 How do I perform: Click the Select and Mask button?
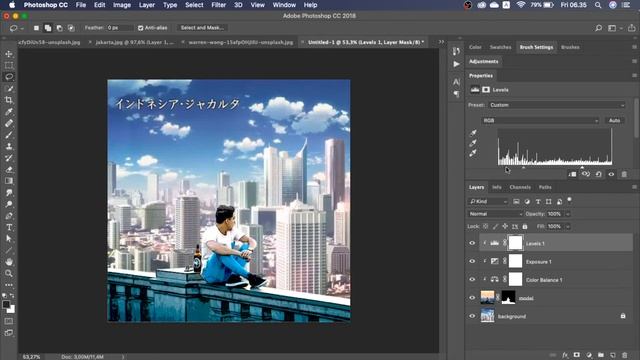(x=202, y=28)
